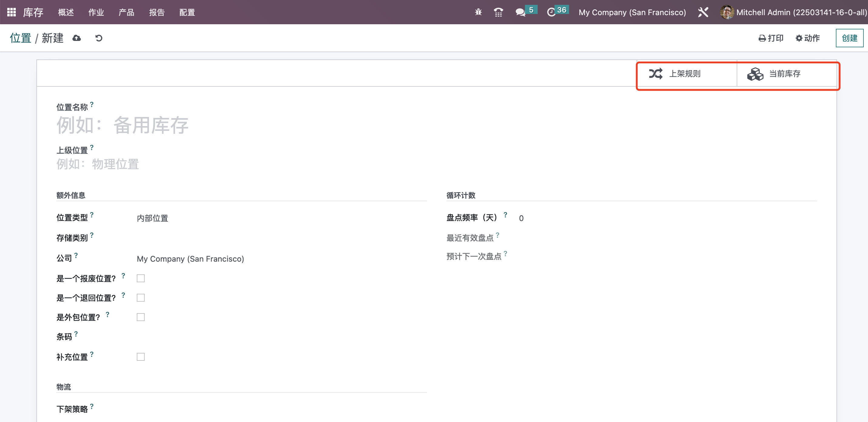Toggle the 补充位置 checkbox

click(x=140, y=357)
